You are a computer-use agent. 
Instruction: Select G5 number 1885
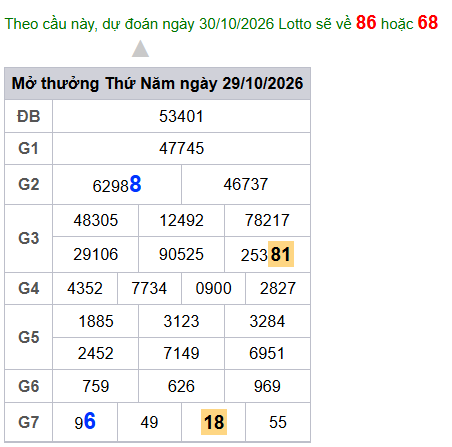point(96,321)
